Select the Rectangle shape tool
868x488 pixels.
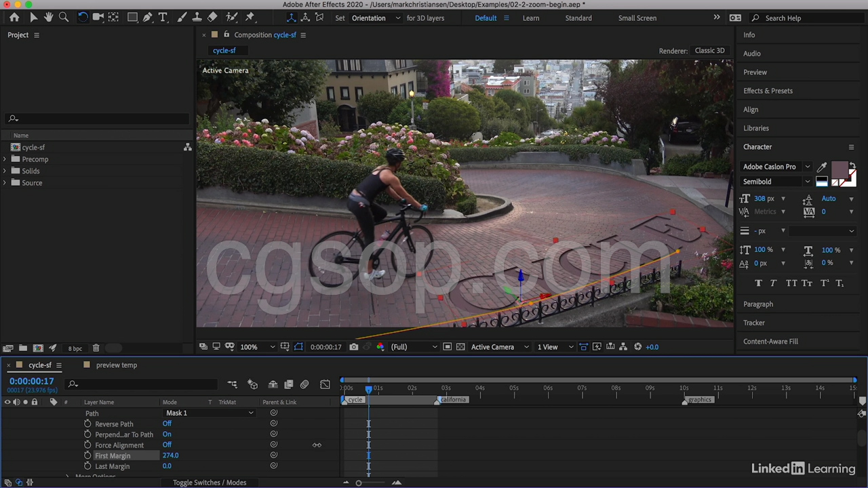pos(132,18)
